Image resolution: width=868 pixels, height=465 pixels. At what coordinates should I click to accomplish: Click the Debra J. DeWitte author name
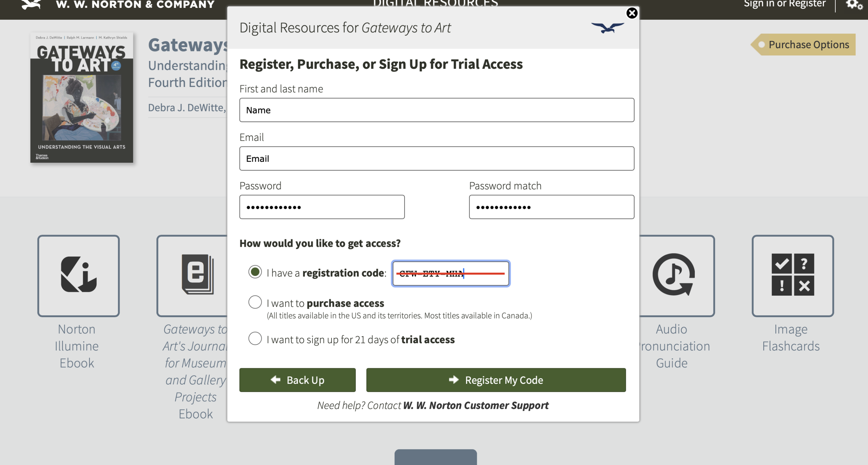click(187, 108)
